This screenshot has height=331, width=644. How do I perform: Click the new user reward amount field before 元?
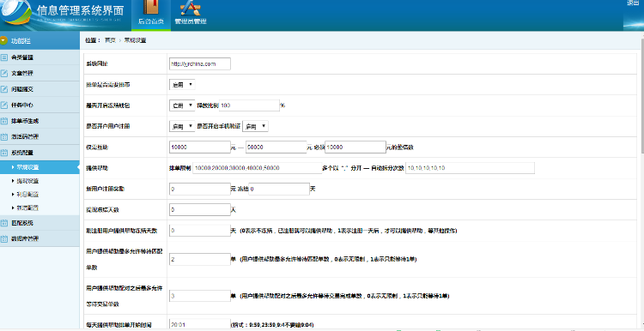click(x=199, y=190)
